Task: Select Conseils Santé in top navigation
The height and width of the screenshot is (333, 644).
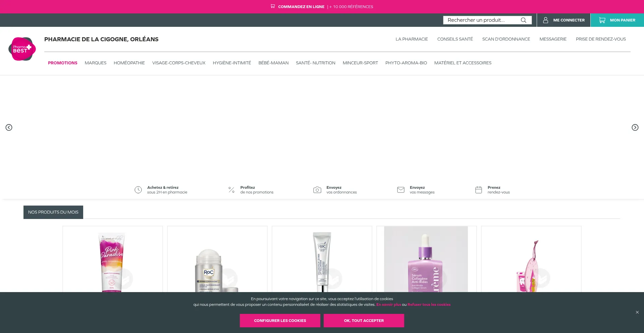Action: 455,39
